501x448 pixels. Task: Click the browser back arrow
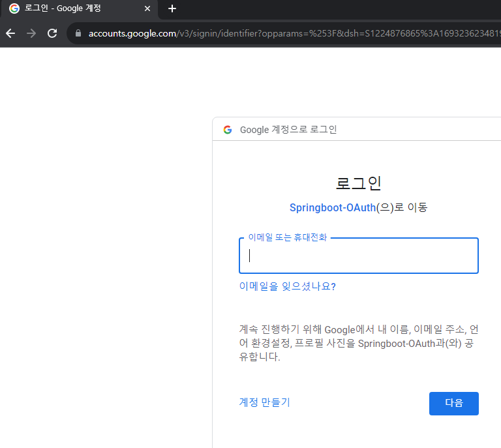pos(10,33)
